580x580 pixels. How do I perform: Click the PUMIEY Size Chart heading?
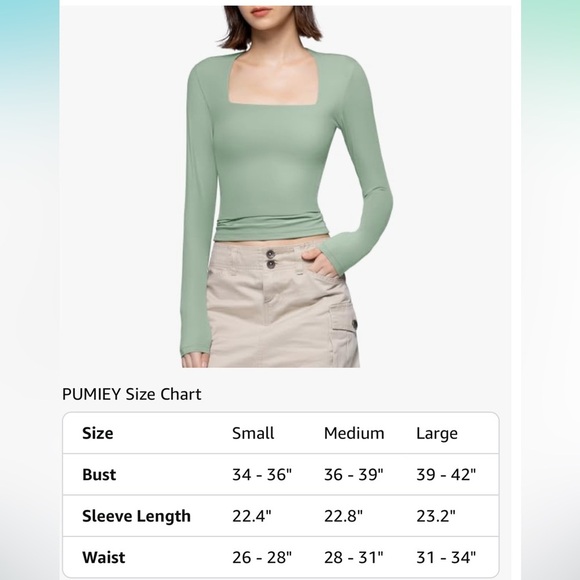(132, 394)
